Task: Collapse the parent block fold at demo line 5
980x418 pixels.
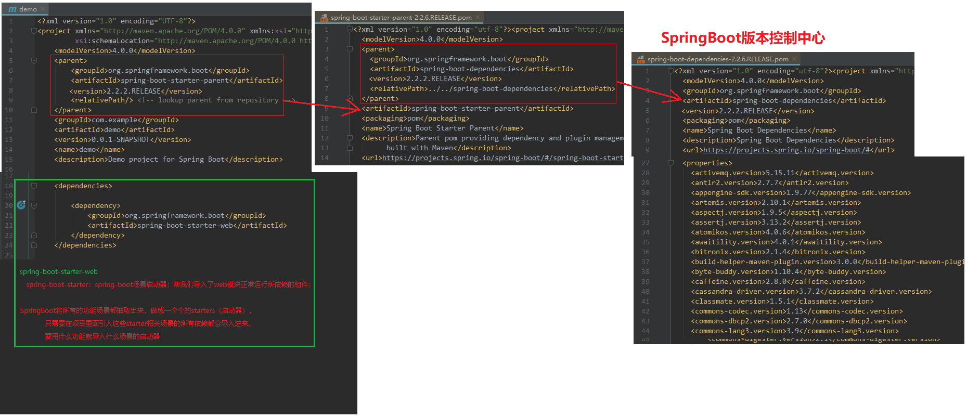Action: pyautogui.click(x=34, y=60)
